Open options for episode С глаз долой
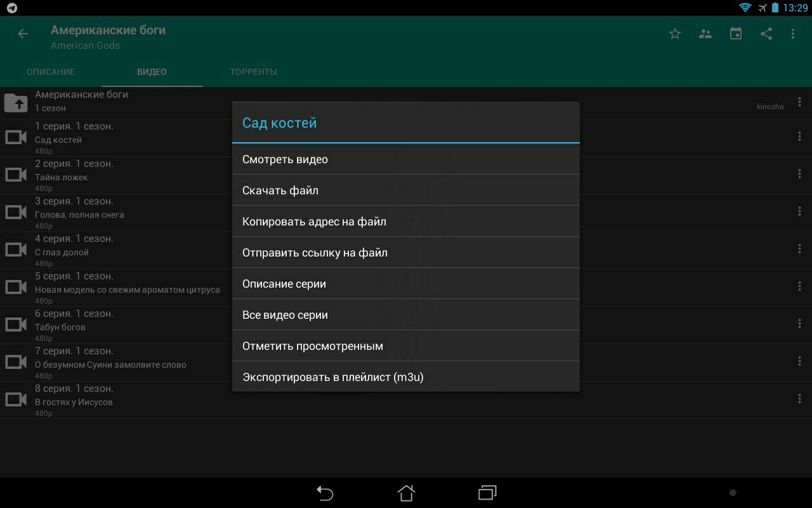This screenshot has width=812, height=508. click(x=799, y=249)
